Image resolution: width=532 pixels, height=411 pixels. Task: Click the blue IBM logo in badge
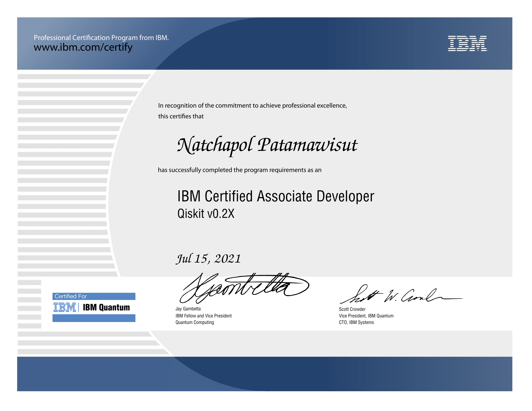point(65,307)
